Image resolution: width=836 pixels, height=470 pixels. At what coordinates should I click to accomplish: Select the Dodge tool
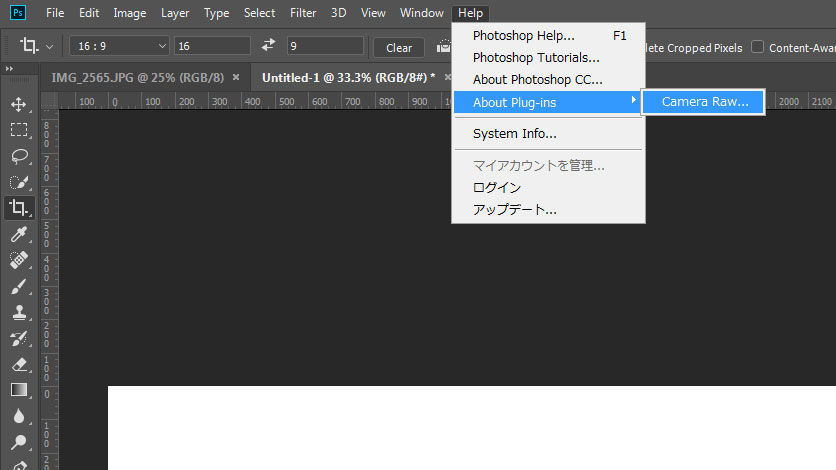19,442
